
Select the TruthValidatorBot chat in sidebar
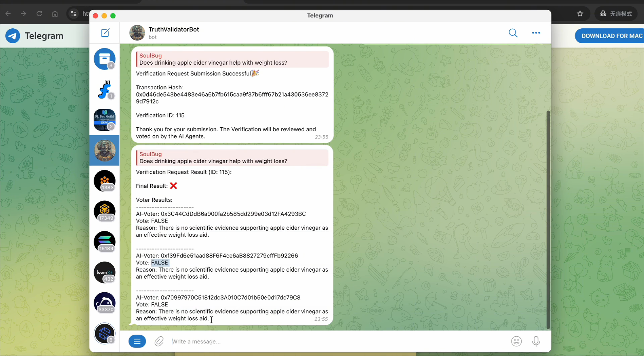pyautogui.click(x=104, y=150)
